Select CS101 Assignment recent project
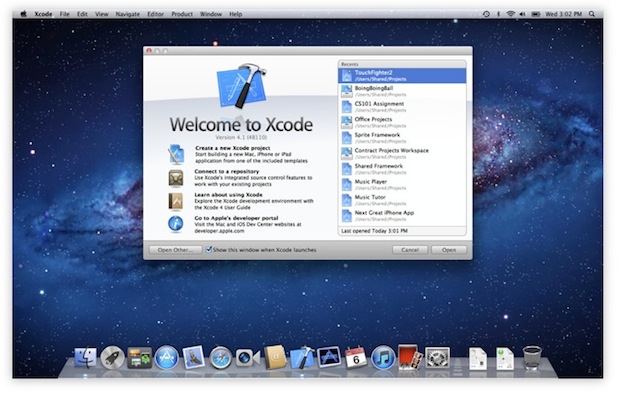Image resolution: width=620 pixels, height=394 pixels. pos(402,106)
